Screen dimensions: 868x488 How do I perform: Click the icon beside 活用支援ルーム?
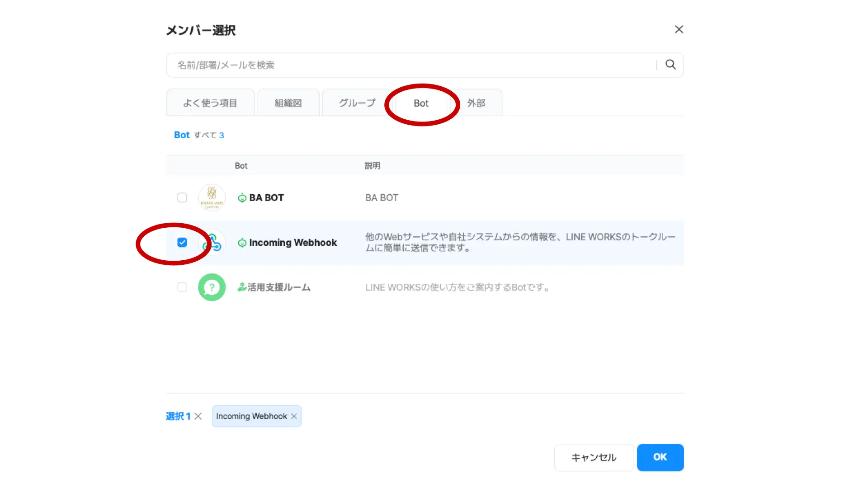(242, 287)
